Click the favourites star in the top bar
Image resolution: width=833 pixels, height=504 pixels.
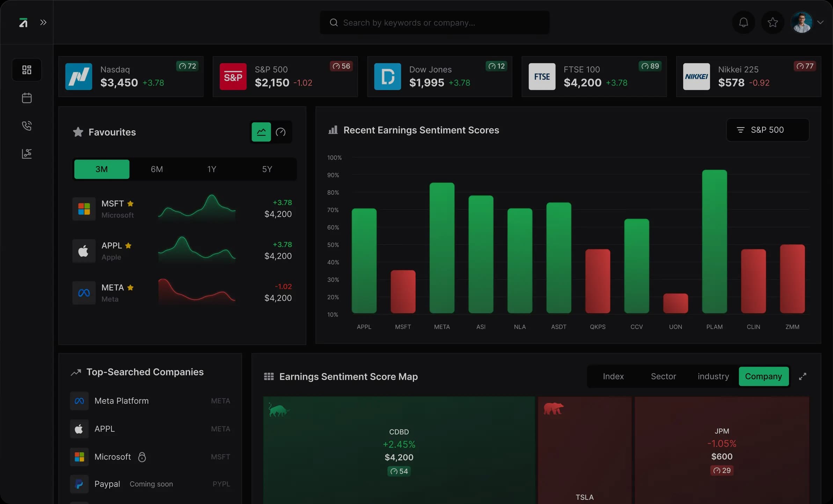772,22
